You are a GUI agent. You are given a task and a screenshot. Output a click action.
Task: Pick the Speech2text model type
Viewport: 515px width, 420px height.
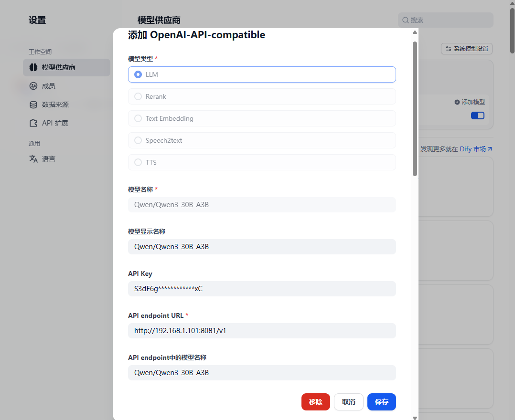pyautogui.click(x=262, y=140)
